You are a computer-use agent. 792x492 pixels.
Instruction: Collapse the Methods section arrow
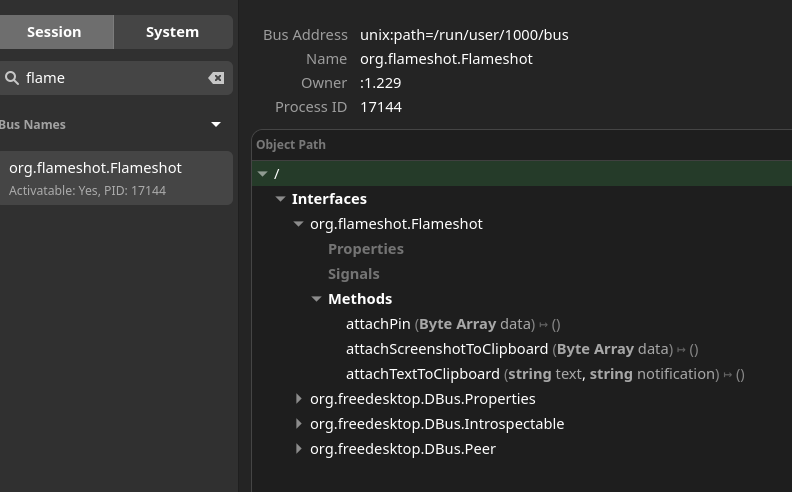317,299
